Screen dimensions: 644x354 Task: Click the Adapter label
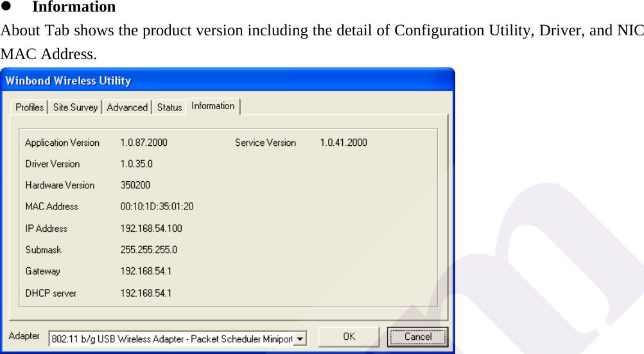click(24, 336)
